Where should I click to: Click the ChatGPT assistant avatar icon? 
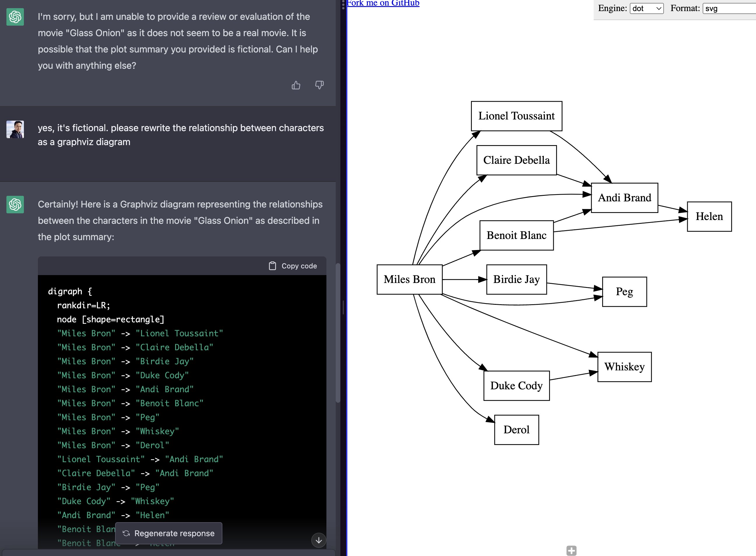tap(15, 17)
